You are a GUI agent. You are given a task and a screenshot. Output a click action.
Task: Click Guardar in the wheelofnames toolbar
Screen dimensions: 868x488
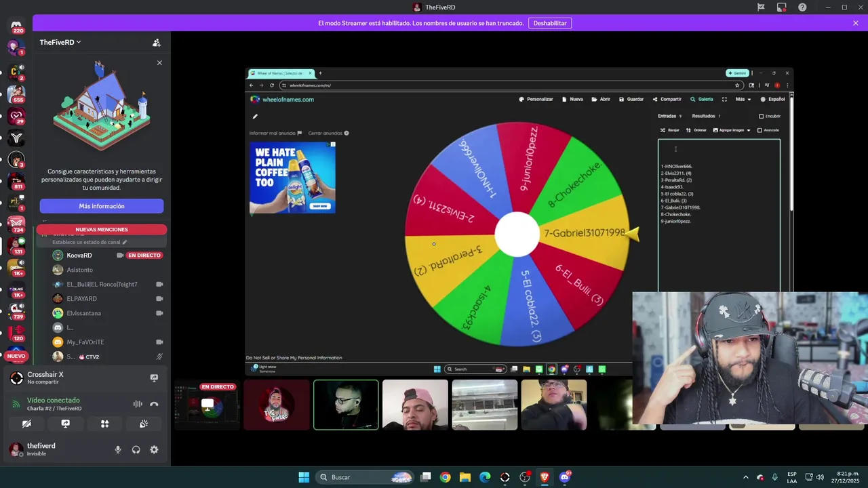[631, 99]
